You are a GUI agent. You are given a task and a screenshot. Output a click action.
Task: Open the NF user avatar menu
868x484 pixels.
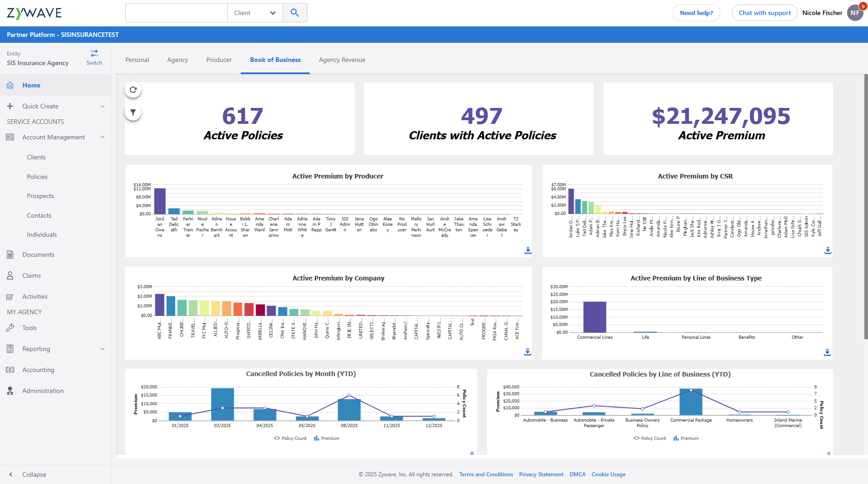(855, 13)
